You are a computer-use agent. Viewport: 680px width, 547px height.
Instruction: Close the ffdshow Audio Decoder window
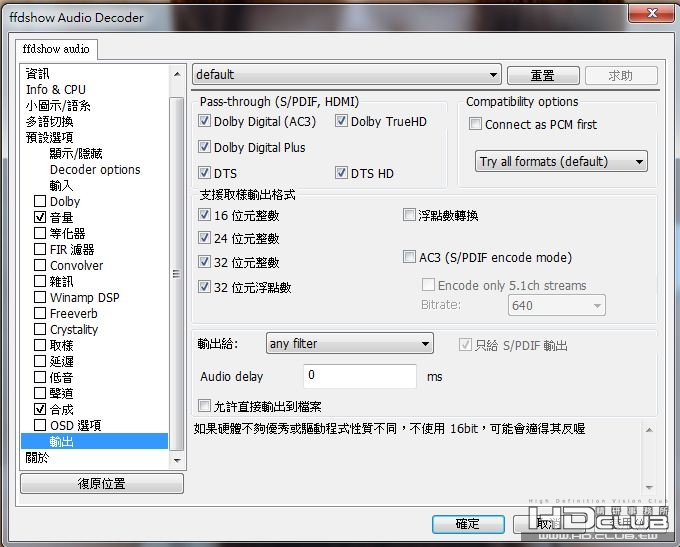pos(652,13)
